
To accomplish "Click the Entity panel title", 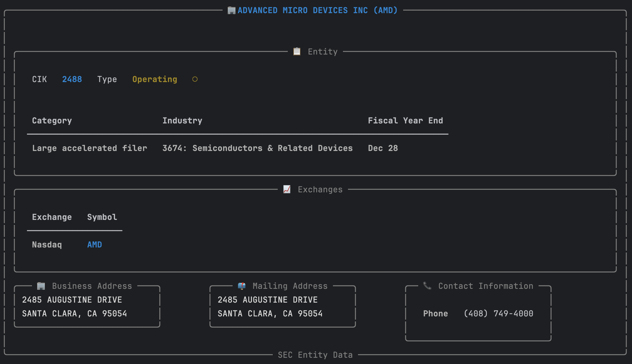I will tap(323, 52).
